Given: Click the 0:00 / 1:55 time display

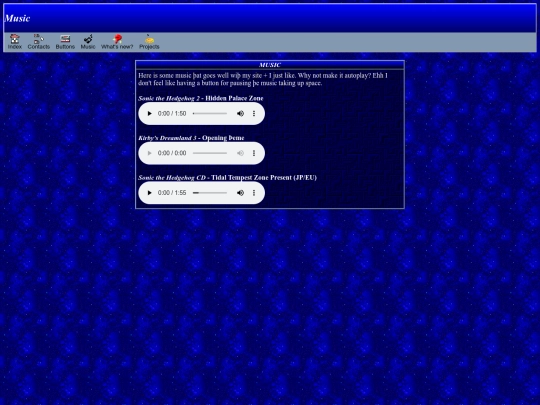Looking at the screenshot, I should coord(172,193).
